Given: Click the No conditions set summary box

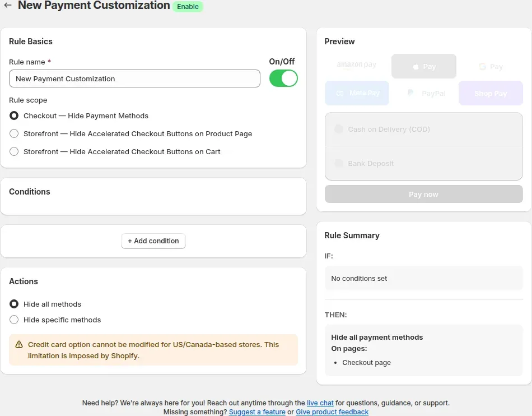Looking at the screenshot, I should (424, 278).
